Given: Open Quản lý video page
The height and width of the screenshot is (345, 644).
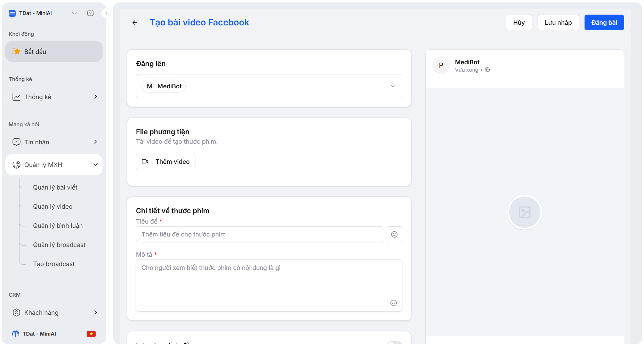Looking at the screenshot, I should point(53,207).
